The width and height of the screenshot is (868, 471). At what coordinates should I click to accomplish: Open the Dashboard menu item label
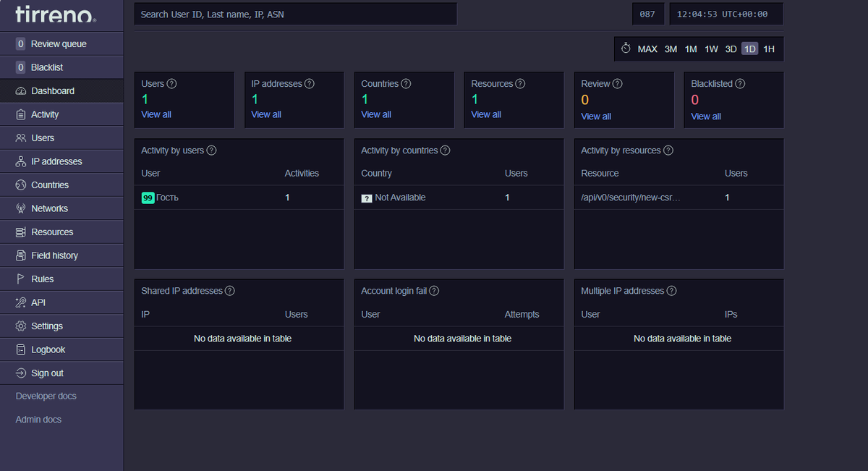click(x=53, y=91)
